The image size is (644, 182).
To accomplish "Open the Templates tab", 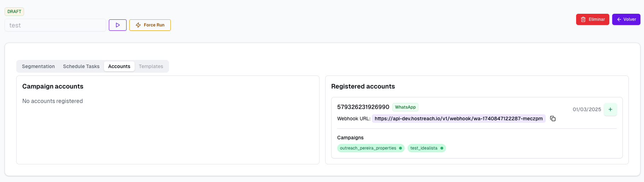I will point(151,66).
